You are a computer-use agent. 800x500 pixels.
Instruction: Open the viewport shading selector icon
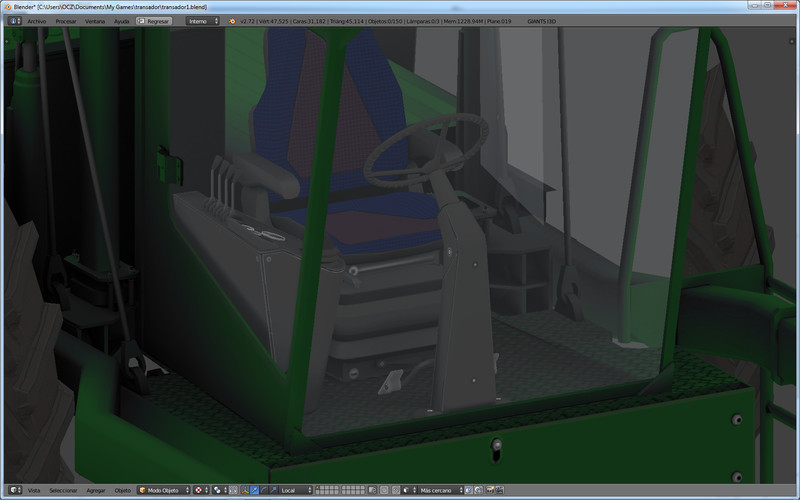coord(200,490)
